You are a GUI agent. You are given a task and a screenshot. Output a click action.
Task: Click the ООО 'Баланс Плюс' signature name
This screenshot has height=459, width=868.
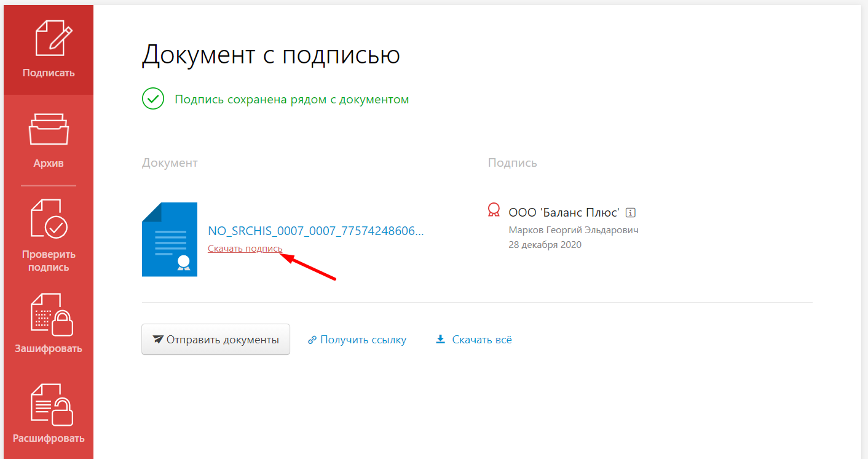tap(564, 213)
